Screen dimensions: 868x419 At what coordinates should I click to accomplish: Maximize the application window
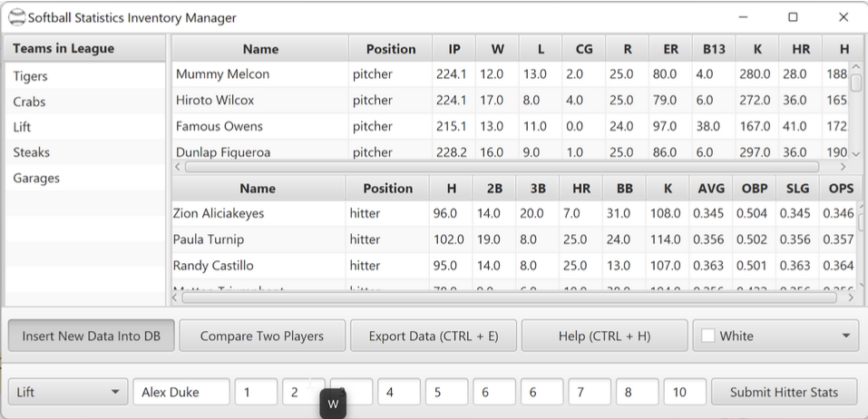pos(793,18)
